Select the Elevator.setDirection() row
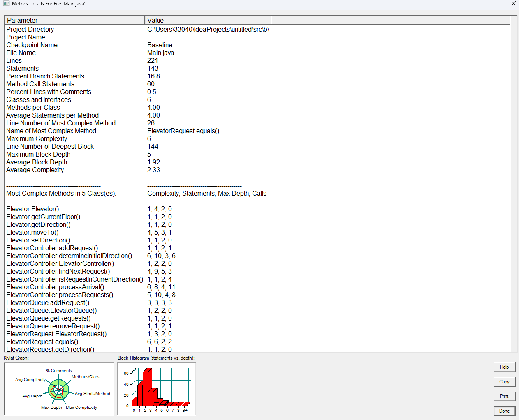 (x=138, y=240)
